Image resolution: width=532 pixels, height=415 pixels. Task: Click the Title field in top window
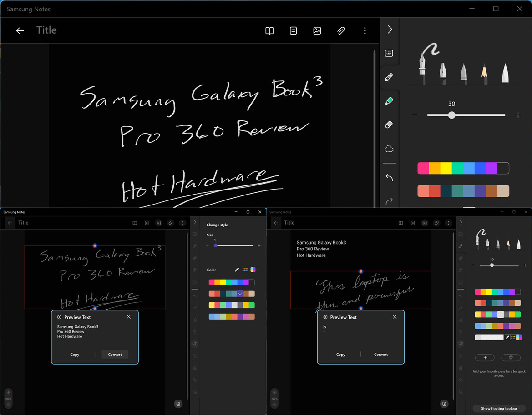46,30
